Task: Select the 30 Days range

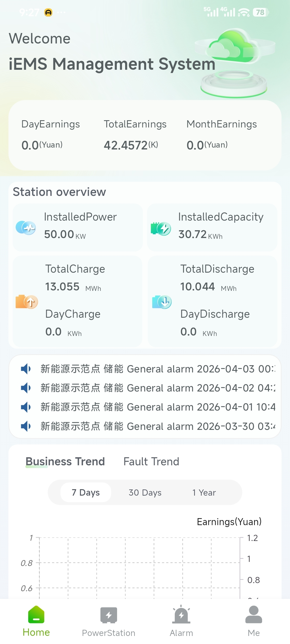Action: point(145,492)
